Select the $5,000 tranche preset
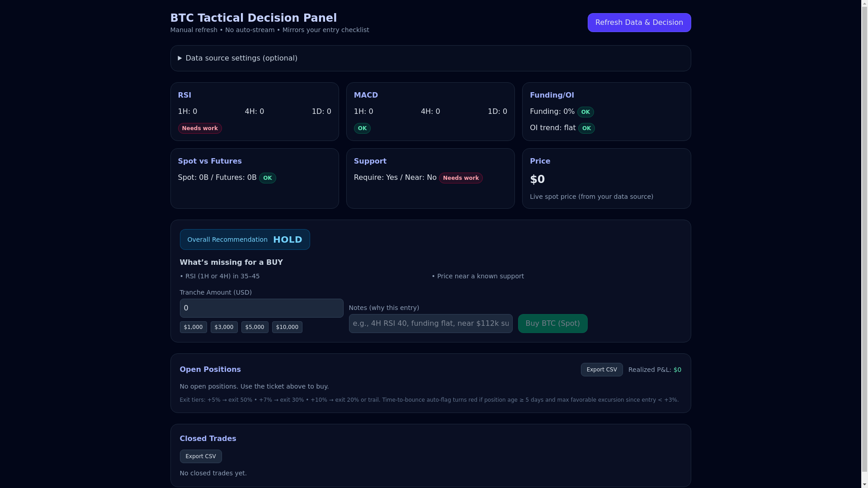Image resolution: width=868 pixels, height=488 pixels. (255, 327)
